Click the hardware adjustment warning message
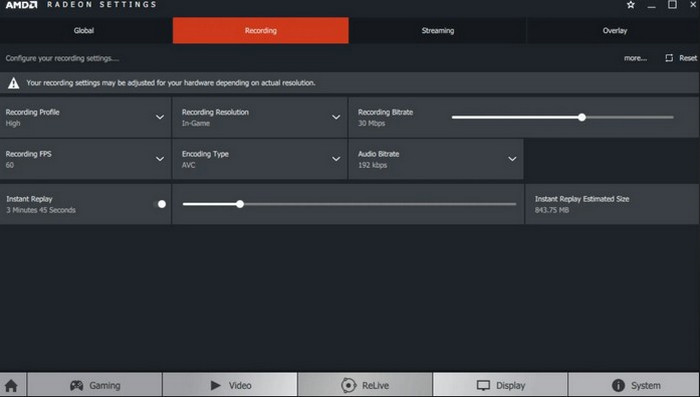 point(171,83)
